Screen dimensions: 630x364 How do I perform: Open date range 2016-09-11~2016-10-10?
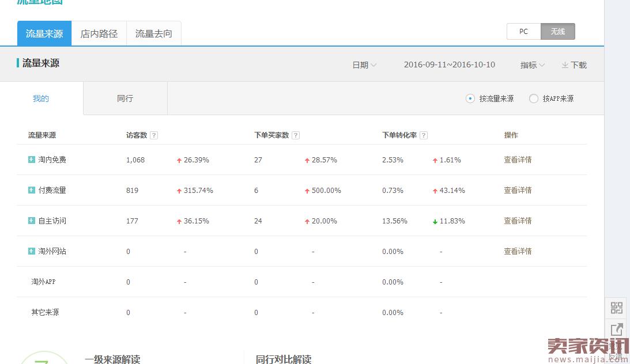pos(449,65)
